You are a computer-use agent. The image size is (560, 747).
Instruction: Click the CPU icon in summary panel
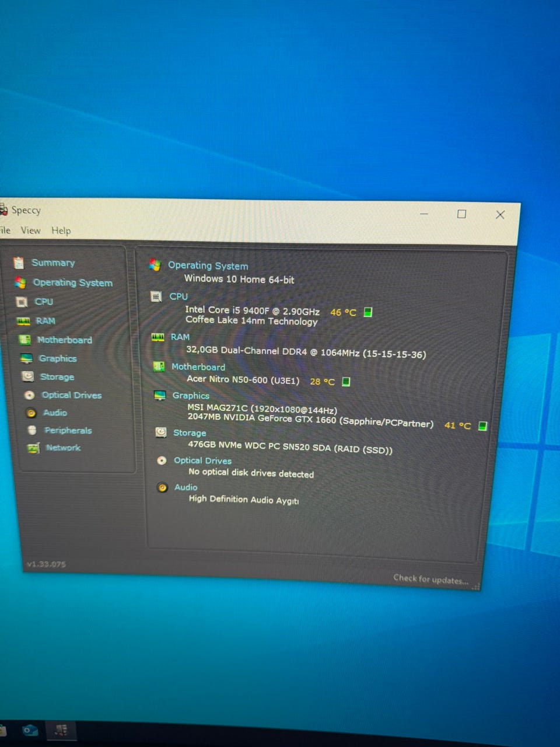pos(156,296)
